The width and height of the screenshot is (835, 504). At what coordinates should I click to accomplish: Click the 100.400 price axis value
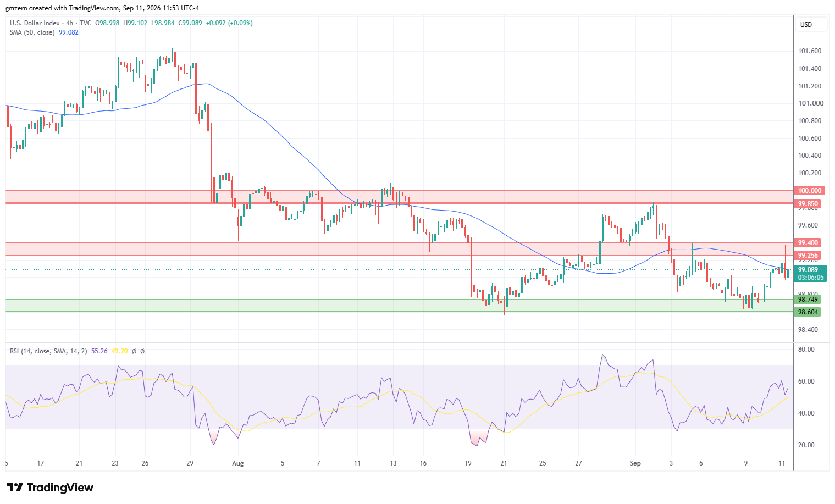810,156
